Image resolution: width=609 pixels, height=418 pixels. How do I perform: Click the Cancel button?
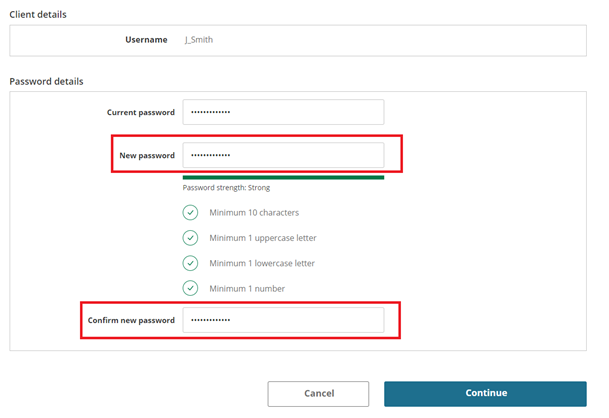[318, 394]
